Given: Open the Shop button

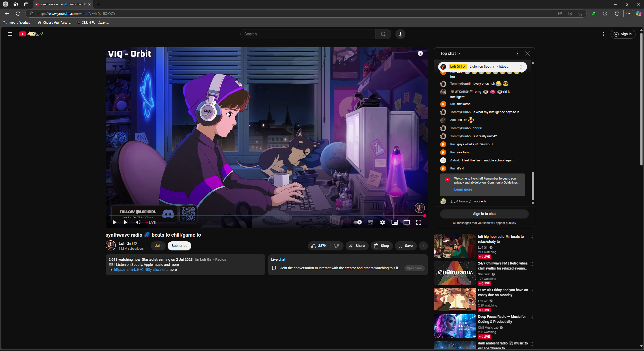Looking at the screenshot, I should click(382, 246).
